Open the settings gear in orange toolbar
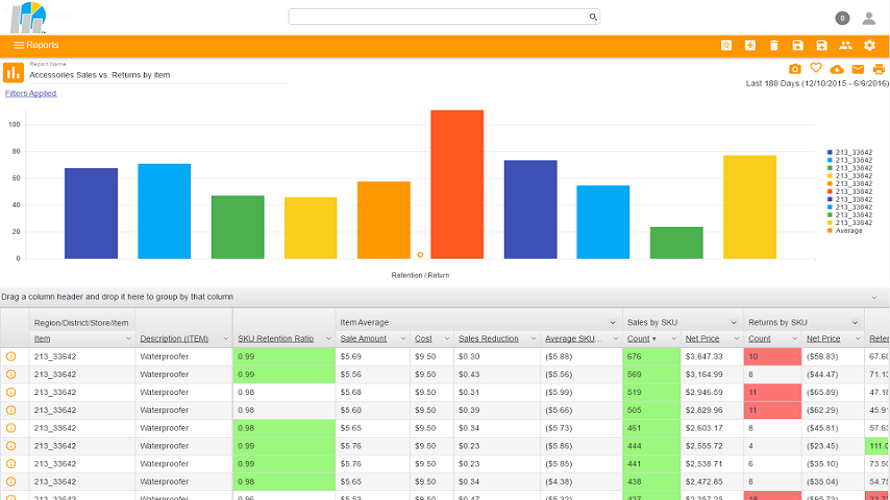Screen dimensions: 890x500 pos(869,45)
